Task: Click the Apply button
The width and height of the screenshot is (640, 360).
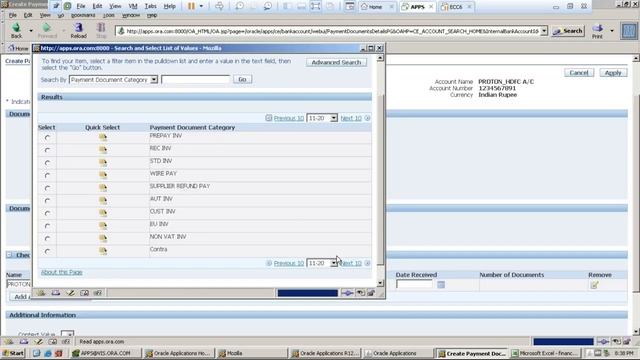Action: click(x=613, y=73)
